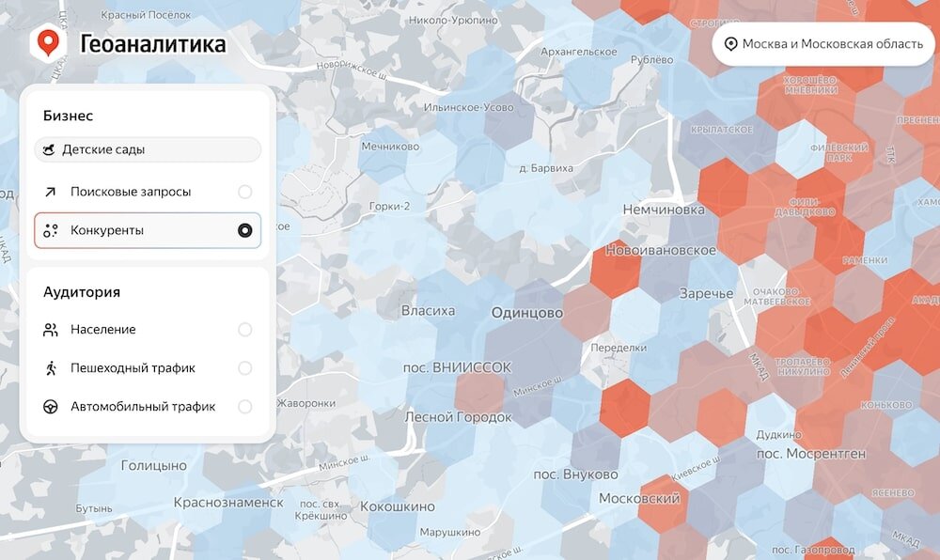Click the Переделки map label
This screenshot has width=940, height=560.
pos(619,348)
